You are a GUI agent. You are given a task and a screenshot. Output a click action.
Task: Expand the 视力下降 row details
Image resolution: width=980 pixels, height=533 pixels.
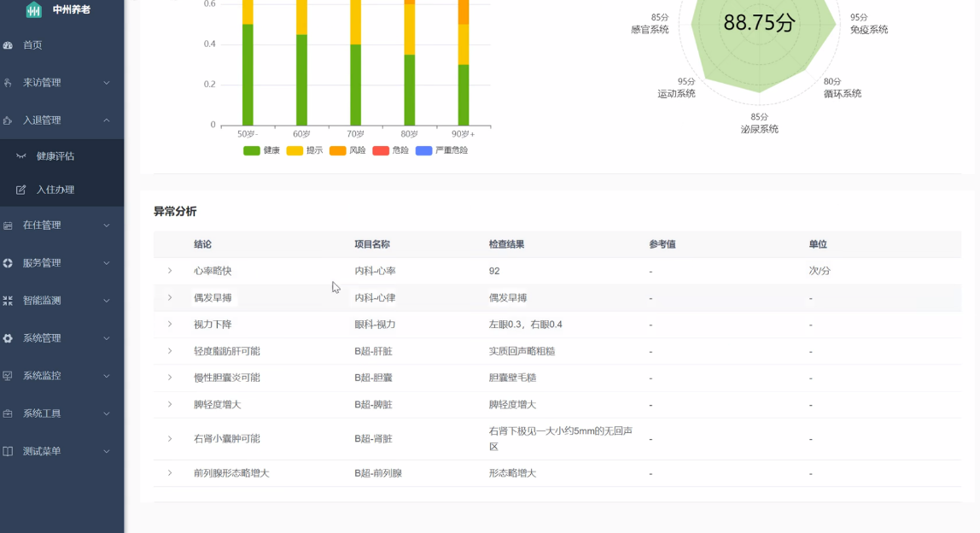point(170,325)
